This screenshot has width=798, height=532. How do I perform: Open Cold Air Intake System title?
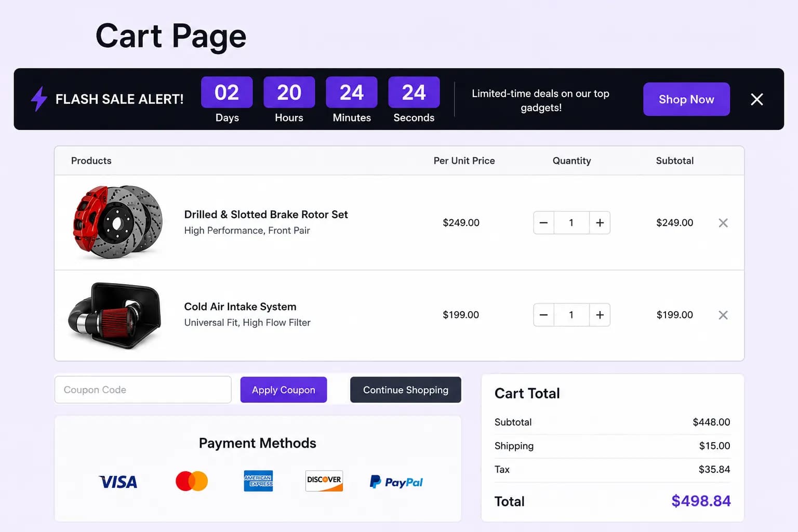[x=240, y=307]
